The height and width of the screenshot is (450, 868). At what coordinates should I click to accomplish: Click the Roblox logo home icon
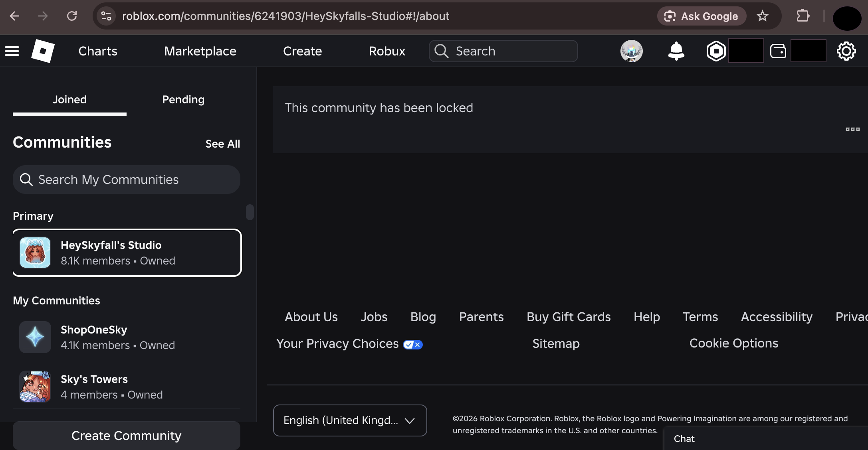(x=43, y=51)
